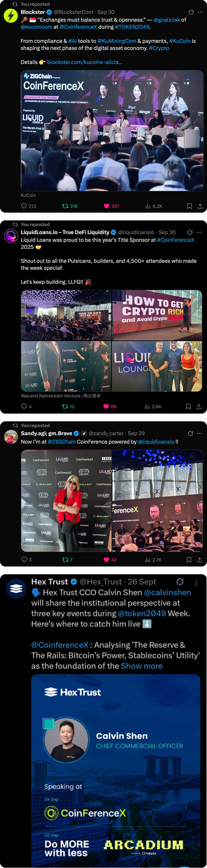Open blockster.com/kucoins-alicia link
This screenshot has height=868, width=207.
pos(85,62)
